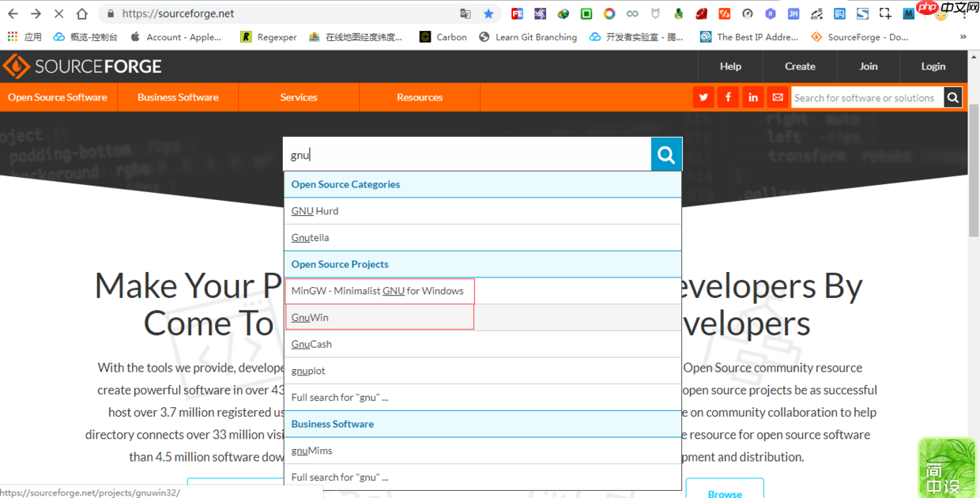Click the Facebook icon in the navbar
Viewport: 980px width, 498px height.
pyautogui.click(x=728, y=96)
